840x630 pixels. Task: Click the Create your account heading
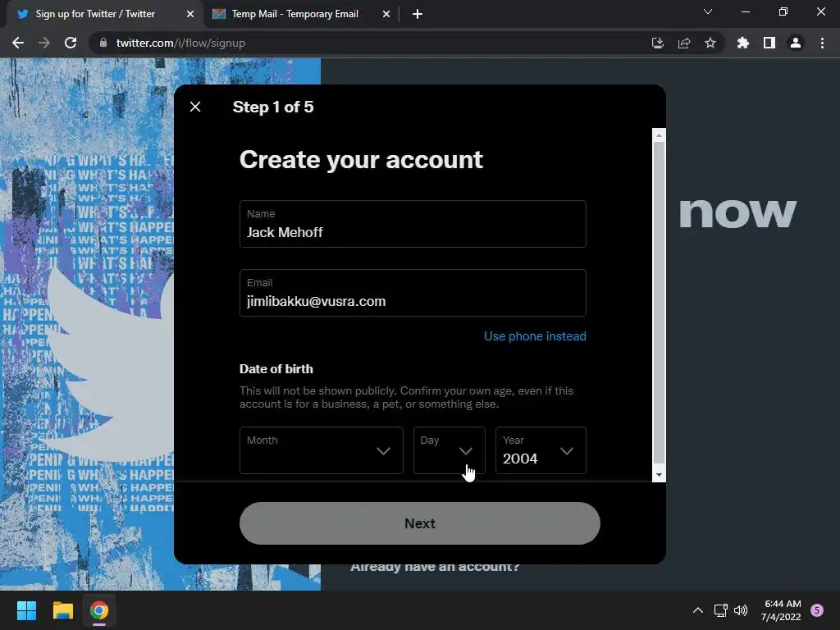pyautogui.click(x=361, y=160)
